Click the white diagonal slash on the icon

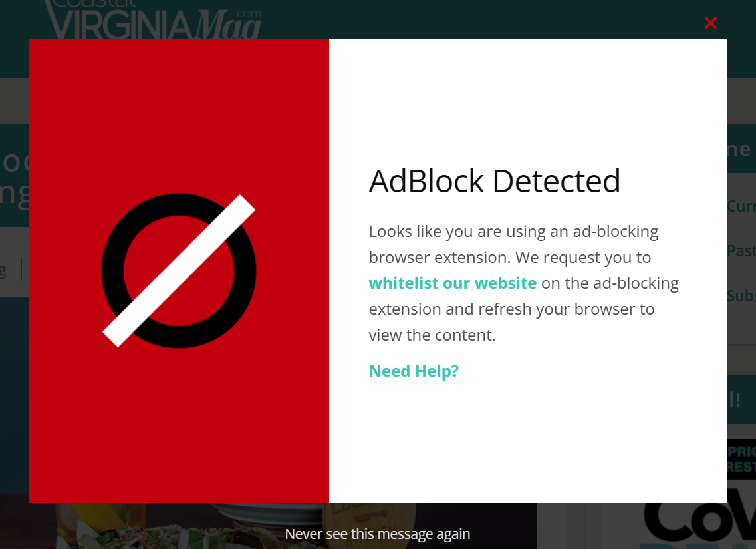click(179, 271)
